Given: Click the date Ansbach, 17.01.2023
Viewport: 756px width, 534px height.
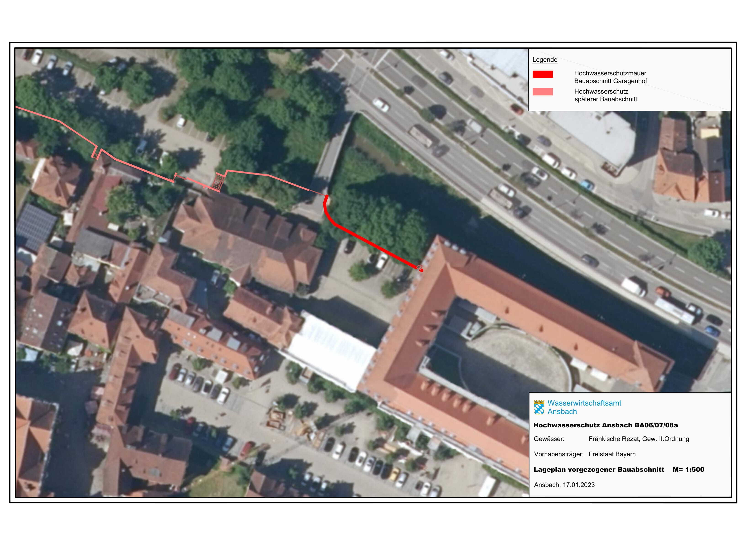Looking at the screenshot, I should (x=564, y=485).
